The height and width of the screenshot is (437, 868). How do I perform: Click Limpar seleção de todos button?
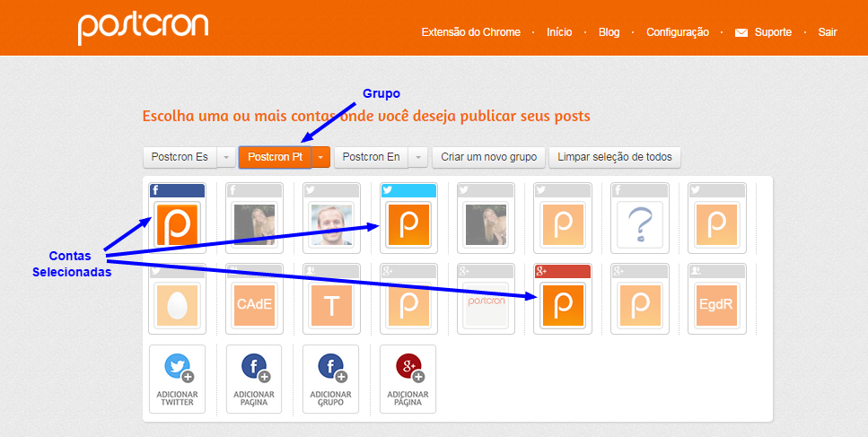(615, 157)
